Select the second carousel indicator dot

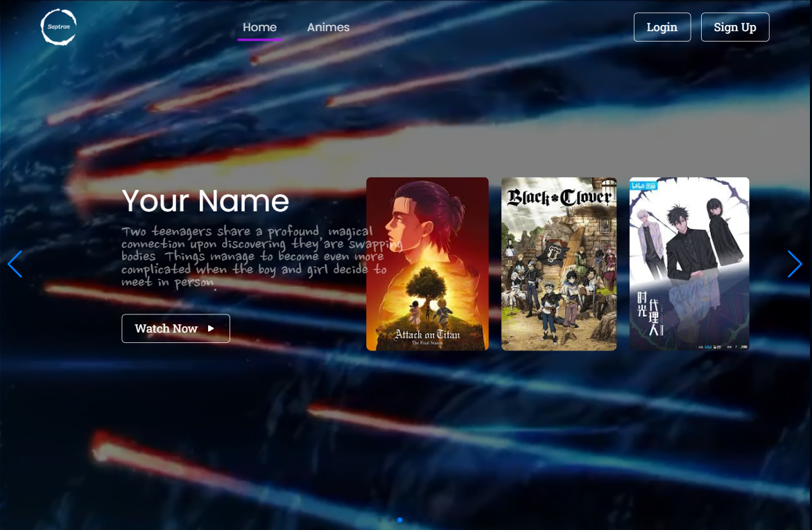tap(390, 520)
